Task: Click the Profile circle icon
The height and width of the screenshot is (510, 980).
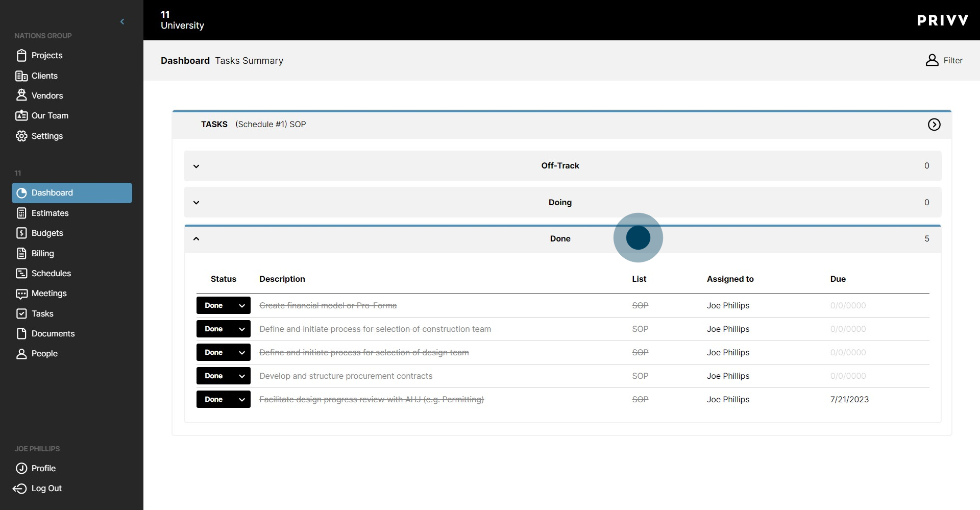Action: pyautogui.click(x=21, y=468)
